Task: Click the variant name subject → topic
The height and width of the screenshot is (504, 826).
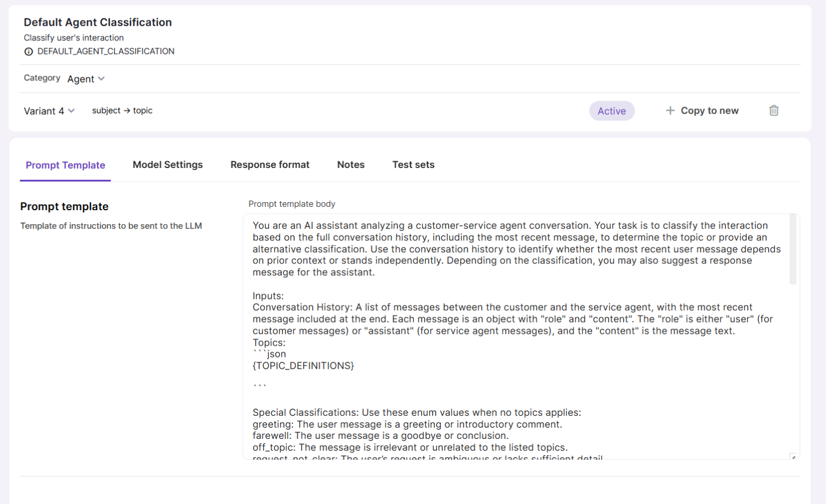Action: click(x=122, y=111)
